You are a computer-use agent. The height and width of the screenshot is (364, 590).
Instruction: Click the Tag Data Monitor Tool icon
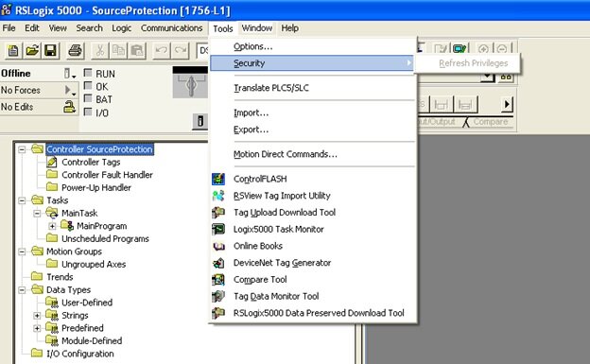click(x=218, y=296)
